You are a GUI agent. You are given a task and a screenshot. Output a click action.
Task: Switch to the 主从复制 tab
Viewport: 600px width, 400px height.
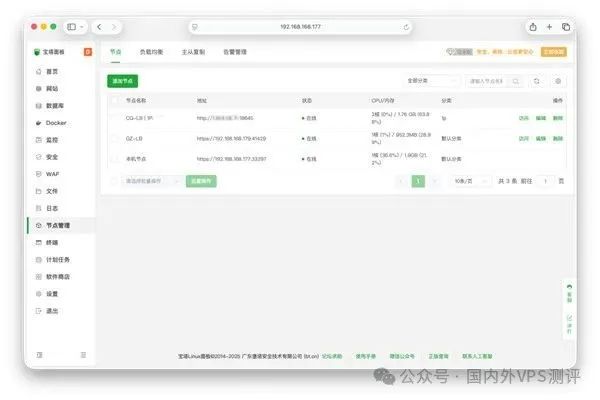tap(193, 52)
